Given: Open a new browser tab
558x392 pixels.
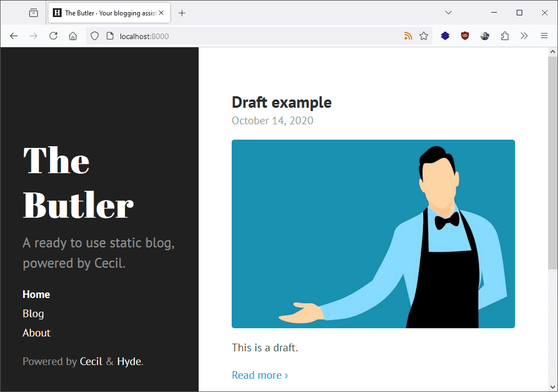Looking at the screenshot, I should click(x=182, y=12).
